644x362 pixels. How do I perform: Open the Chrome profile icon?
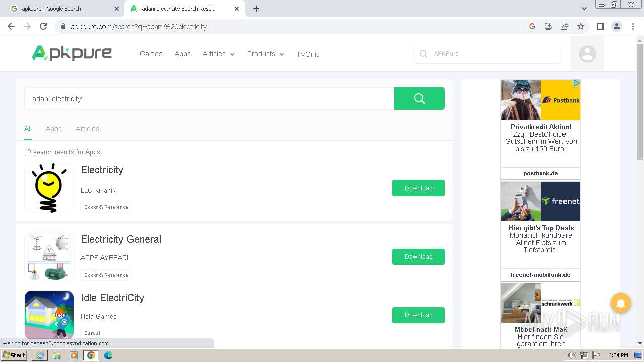pos(617,26)
